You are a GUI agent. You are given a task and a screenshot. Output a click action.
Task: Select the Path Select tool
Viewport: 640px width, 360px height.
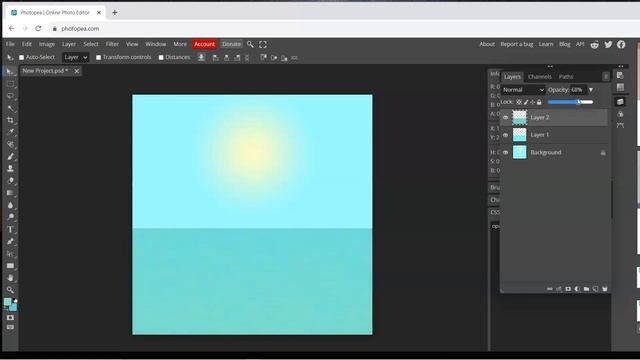pos(10,254)
